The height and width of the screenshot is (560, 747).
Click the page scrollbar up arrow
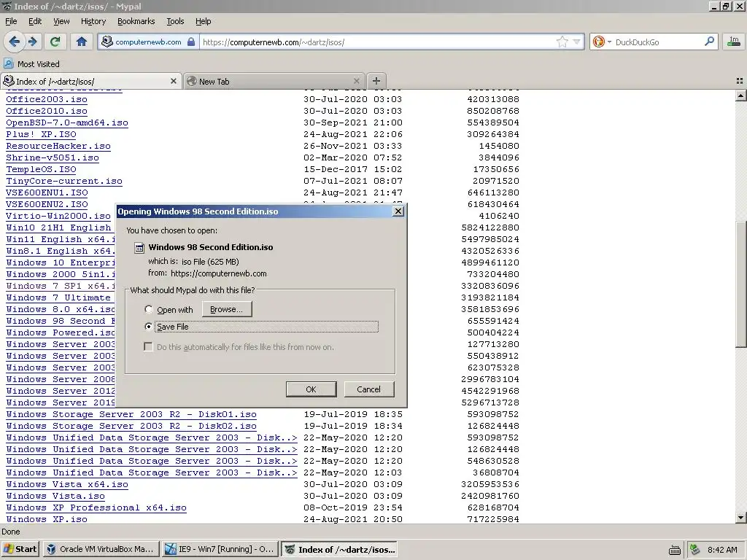740,96
